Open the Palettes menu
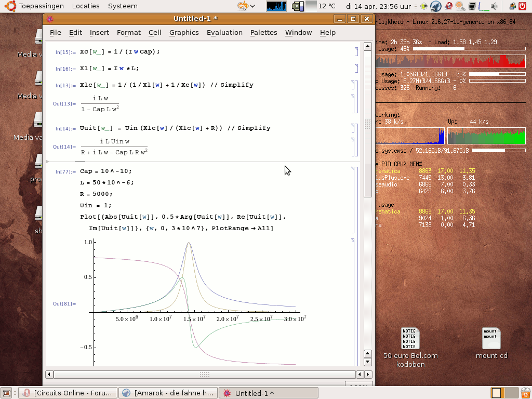The height and width of the screenshot is (399, 532). click(263, 32)
